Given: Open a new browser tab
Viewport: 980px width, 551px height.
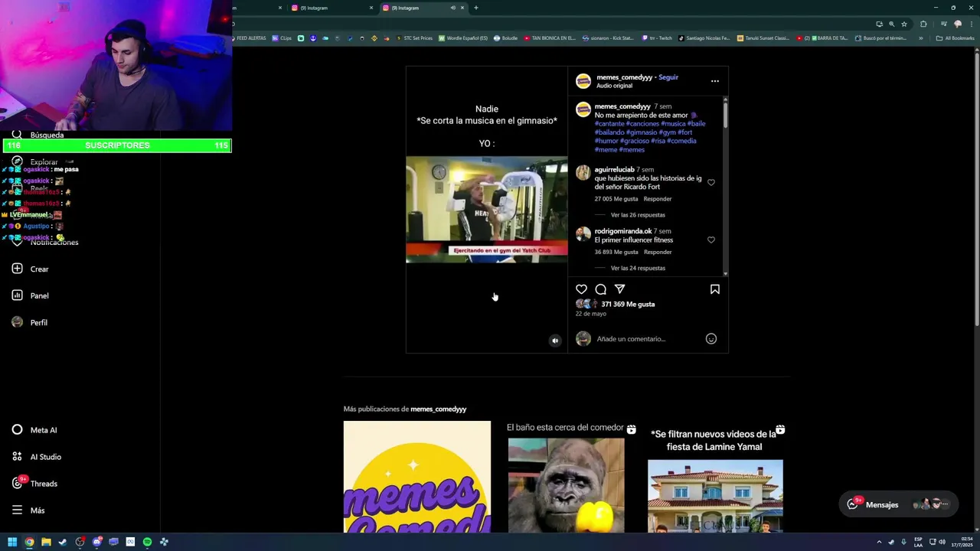Looking at the screenshot, I should [x=476, y=8].
